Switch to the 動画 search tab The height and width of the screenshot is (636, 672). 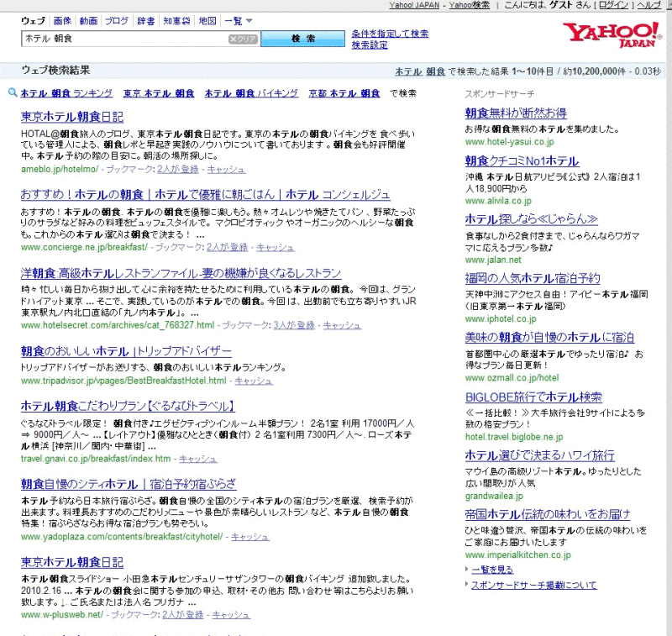pyautogui.click(x=89, y=20)
